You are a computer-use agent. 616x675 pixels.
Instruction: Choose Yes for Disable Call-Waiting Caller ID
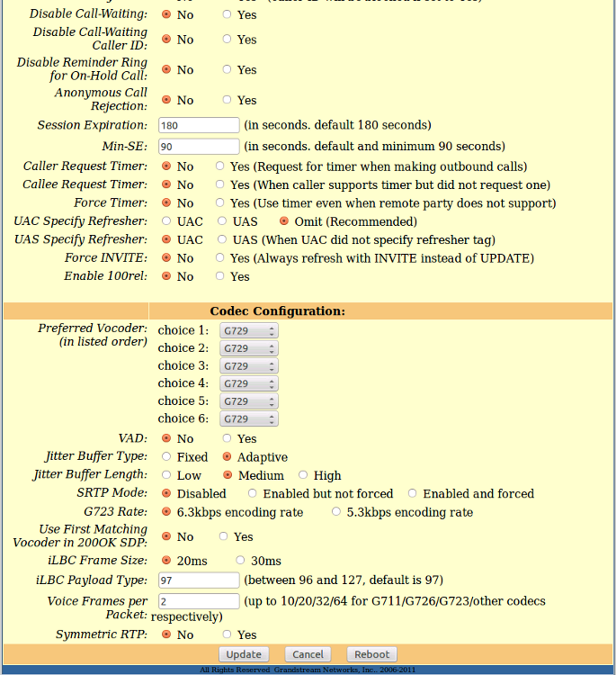tap(227, 39)
